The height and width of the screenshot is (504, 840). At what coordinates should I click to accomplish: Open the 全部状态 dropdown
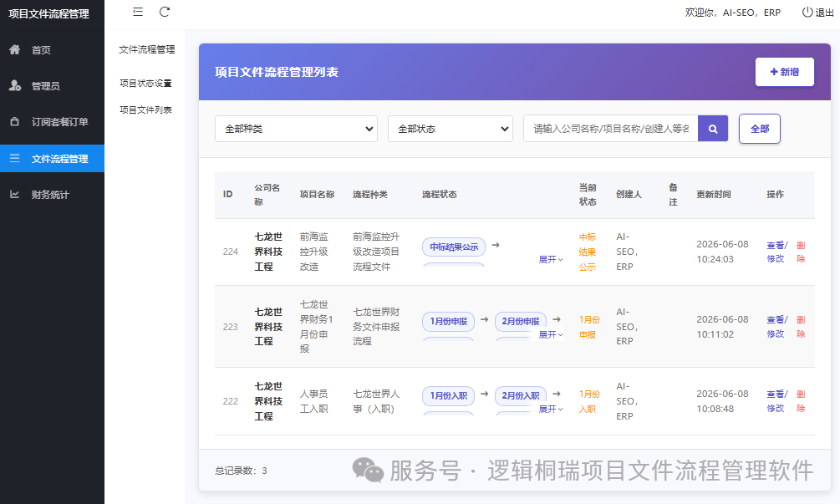[x=451, y=129]
